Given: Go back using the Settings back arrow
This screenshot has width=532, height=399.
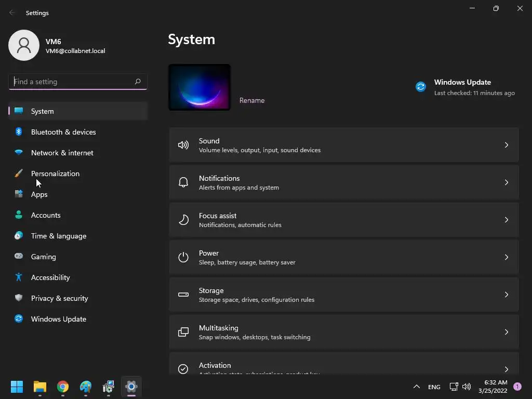Looking at the screenshot, I should coord(12,12).
